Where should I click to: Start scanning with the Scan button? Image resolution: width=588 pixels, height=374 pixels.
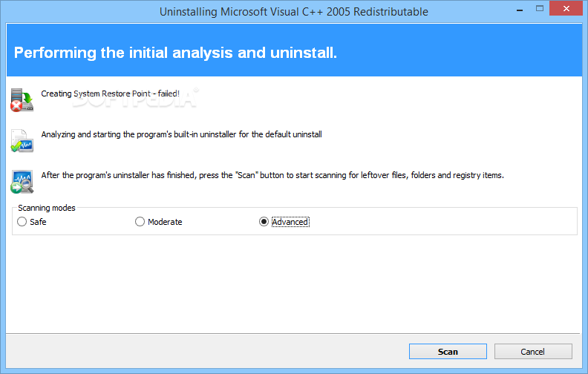[x=448, y=352]
